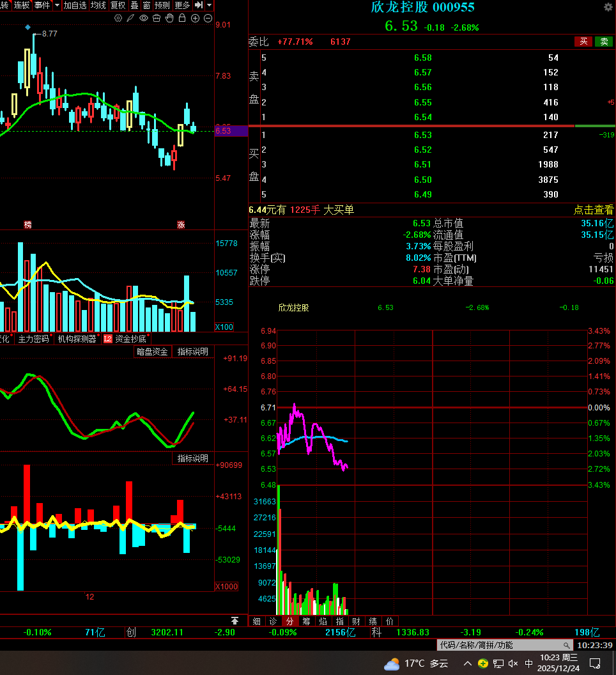
Task: Switch to the 指 index tab
Action: click(x=340, y=621)
